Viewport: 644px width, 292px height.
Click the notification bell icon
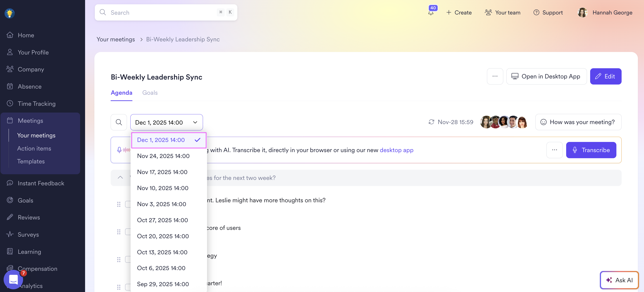431,12
